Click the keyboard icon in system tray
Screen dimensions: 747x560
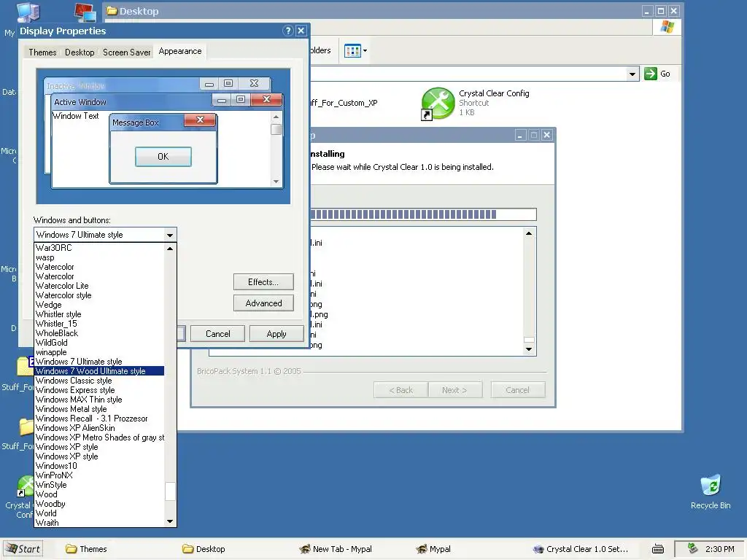(x=658, y=549)
